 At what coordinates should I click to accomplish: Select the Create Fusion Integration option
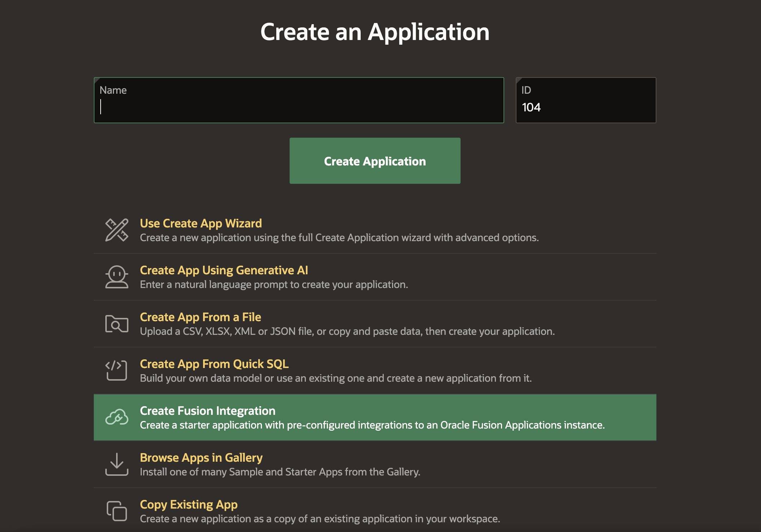208,411
